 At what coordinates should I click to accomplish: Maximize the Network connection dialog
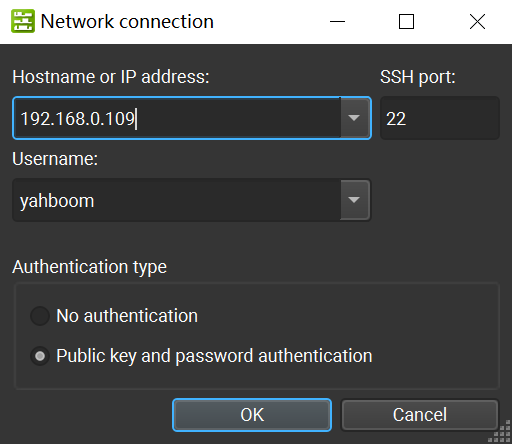[406, 22]
